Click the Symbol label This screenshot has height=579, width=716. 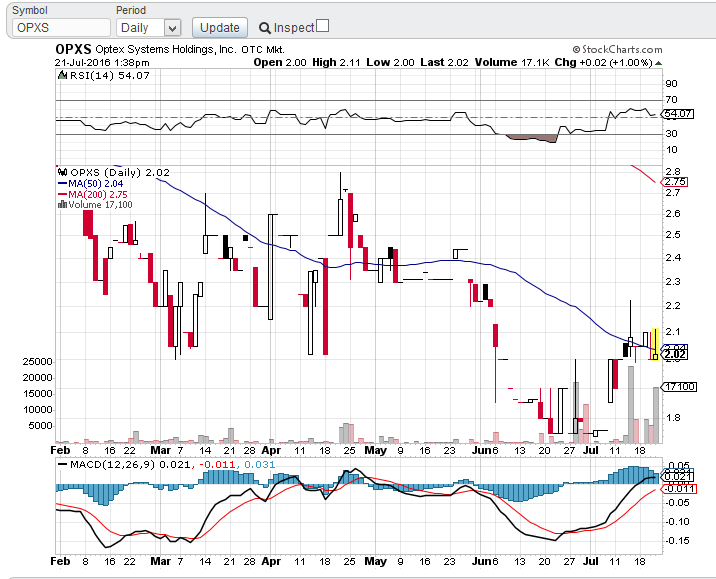tap(30, 10)
